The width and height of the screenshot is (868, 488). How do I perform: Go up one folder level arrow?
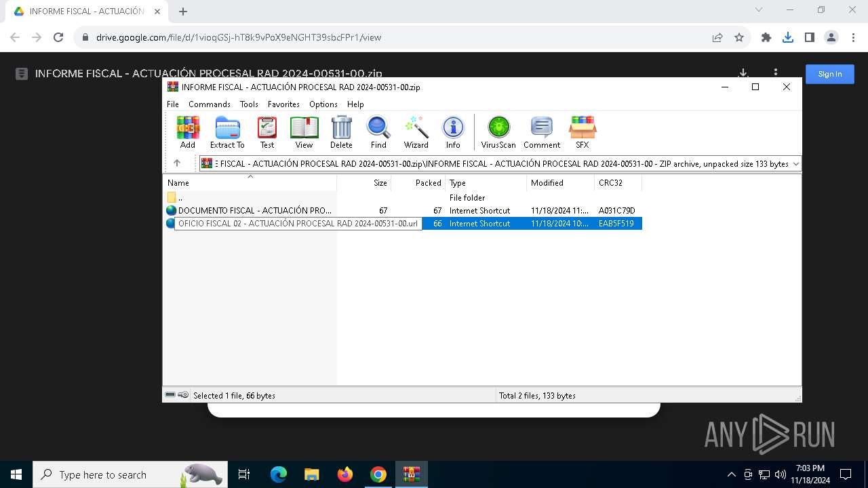click(177, 163)
